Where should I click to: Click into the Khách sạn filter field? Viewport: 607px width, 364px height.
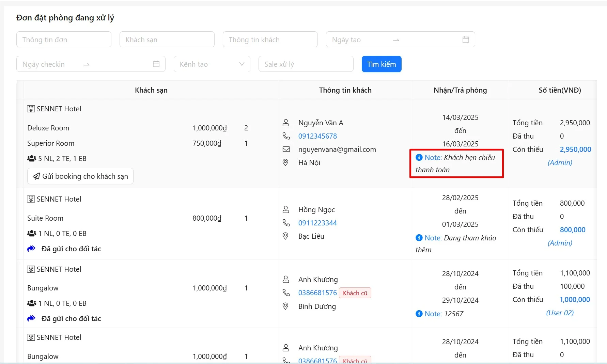tap(167, 39)
